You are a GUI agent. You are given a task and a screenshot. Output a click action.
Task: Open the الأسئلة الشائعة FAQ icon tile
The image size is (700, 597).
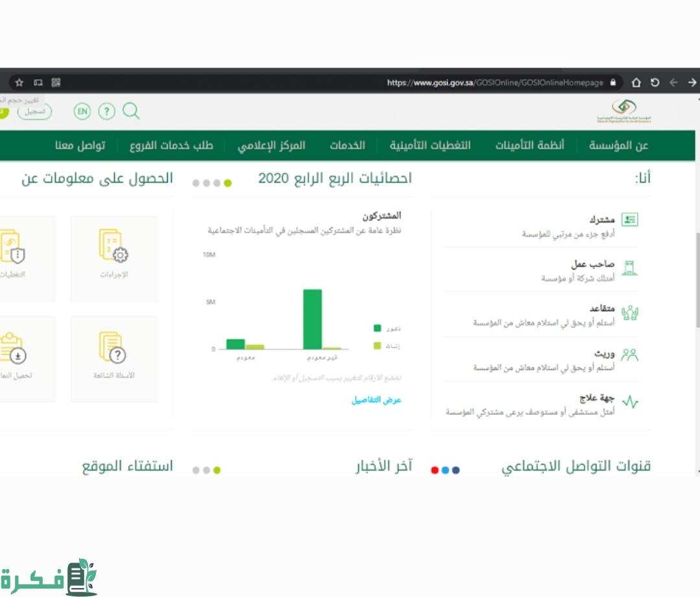coord(114,358)
